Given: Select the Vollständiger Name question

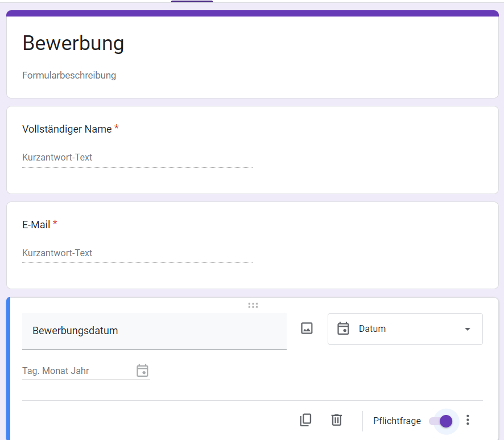Looking at the screenshot, I should [67, 129].
